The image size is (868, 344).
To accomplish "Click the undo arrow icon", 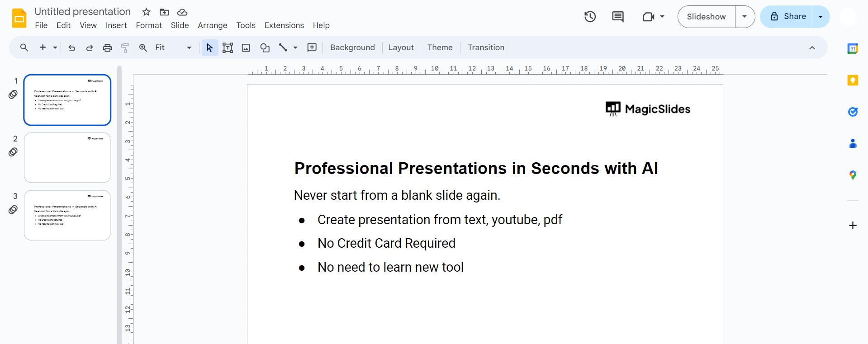I will point(71,47).
